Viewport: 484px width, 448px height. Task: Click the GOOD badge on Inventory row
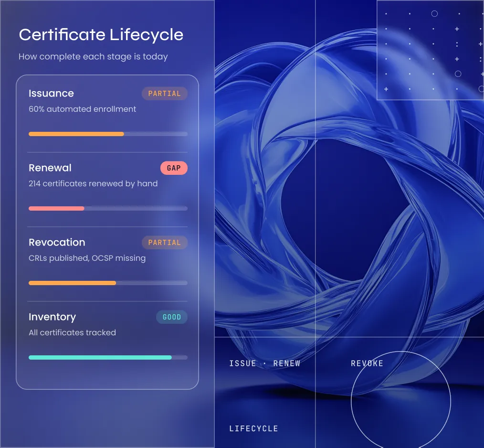[172, 317]
